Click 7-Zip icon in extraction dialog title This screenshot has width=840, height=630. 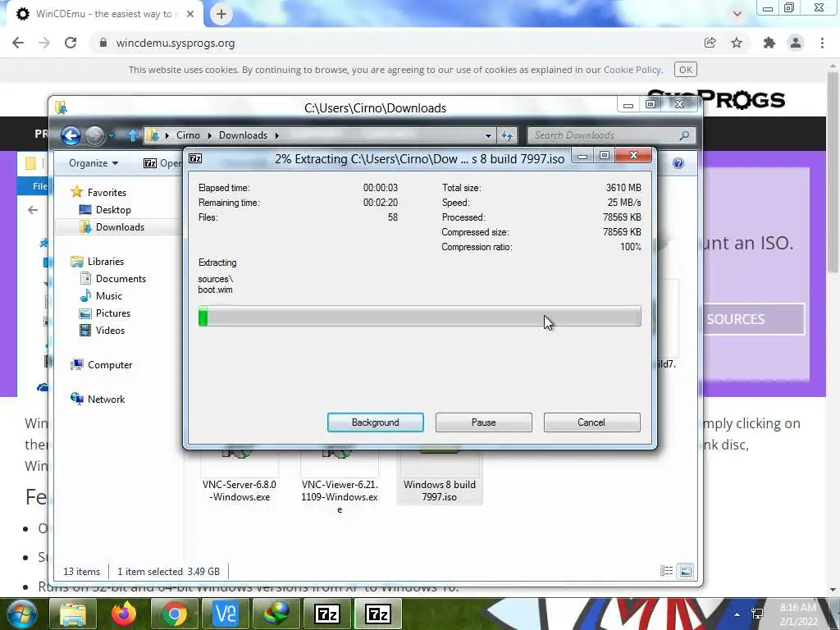point(195,158)
